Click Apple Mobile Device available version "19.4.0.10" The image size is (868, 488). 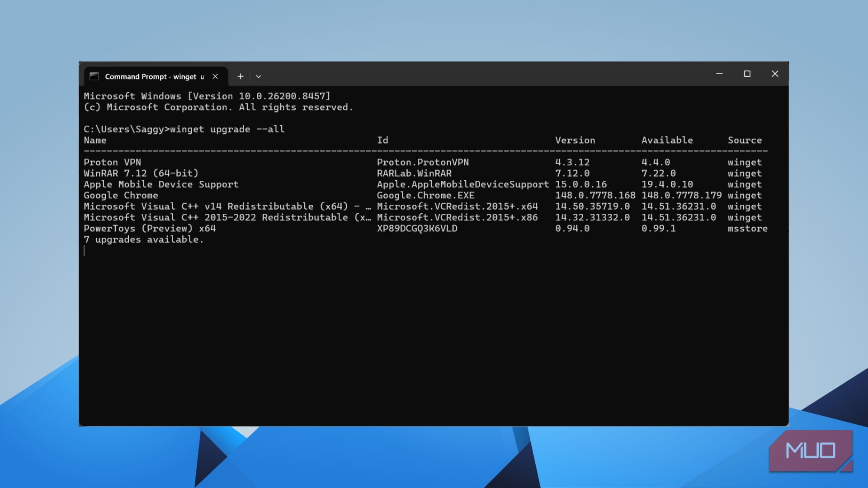pyautogui.click(x=667, y=184)
